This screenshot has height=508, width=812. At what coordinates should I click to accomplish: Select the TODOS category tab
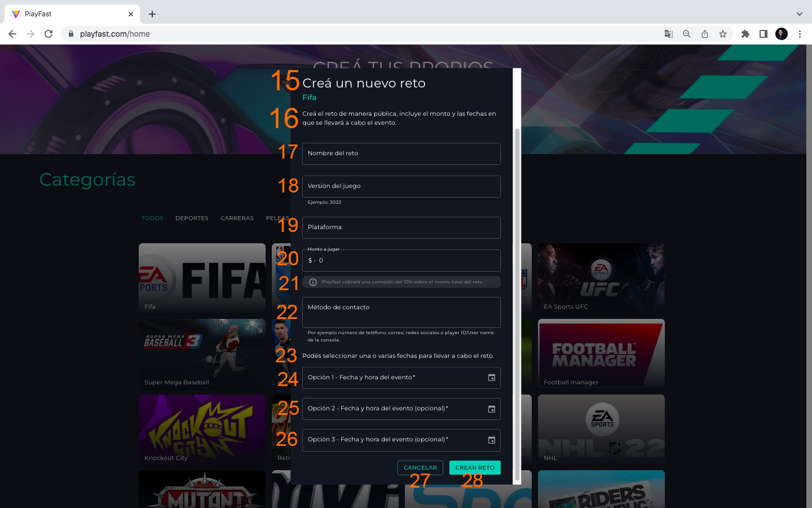point(152,218)
